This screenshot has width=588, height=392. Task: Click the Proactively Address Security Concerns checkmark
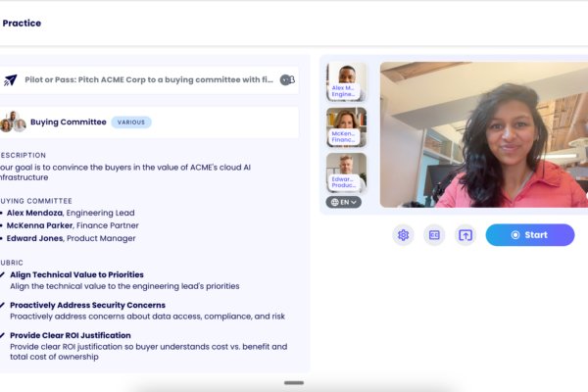click(3, 305)
